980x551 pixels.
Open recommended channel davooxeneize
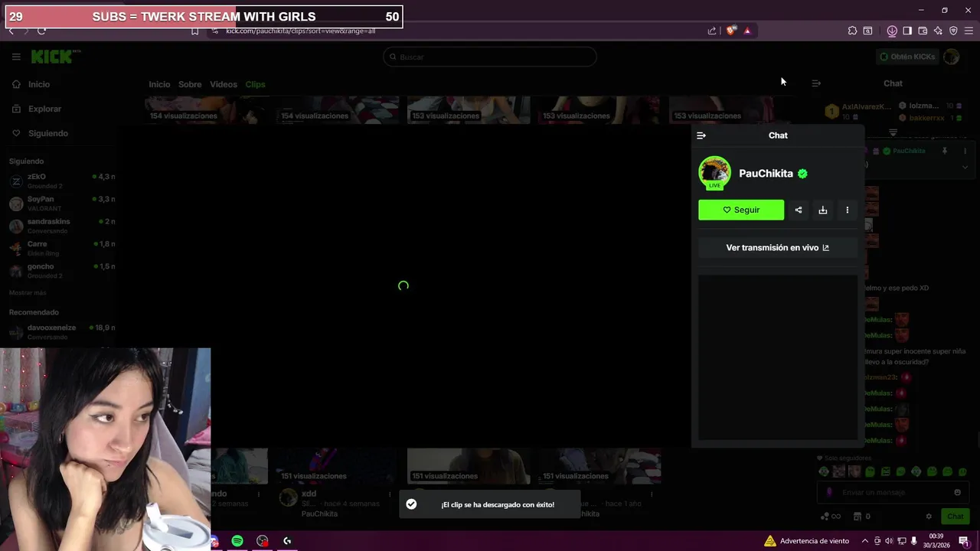click(x=61, y=332)
